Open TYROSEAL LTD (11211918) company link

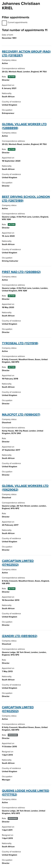pyautogui.click(x=20, y=343)
